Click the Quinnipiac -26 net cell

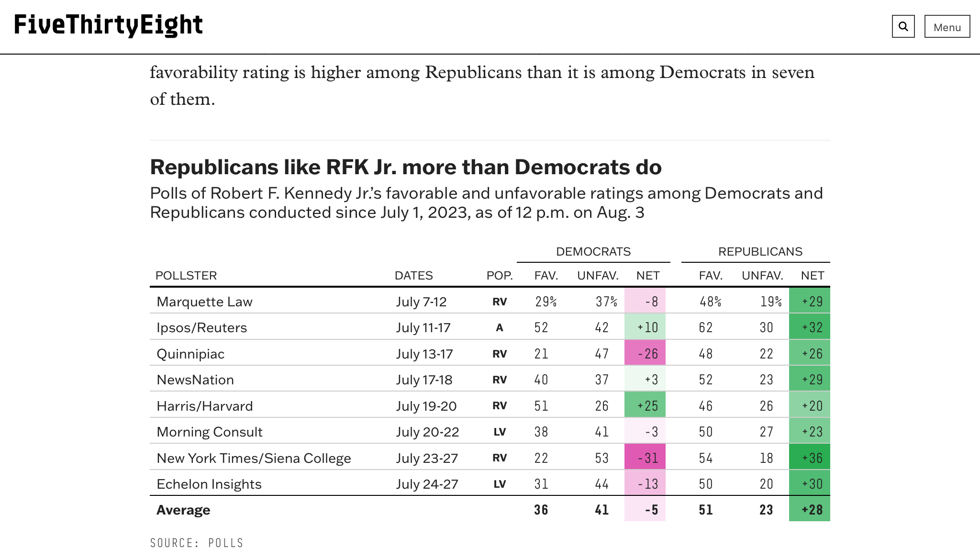(x=645, y=354)
